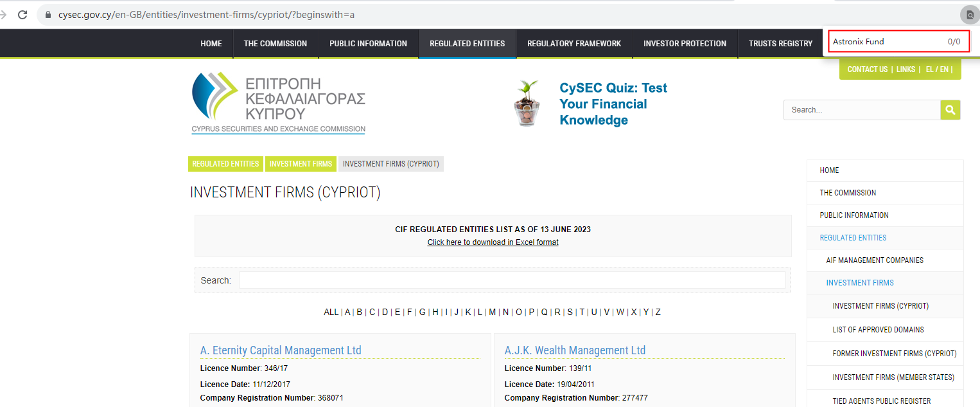Click sidebar PUBLIC INFORMATION item
The width and height of the screenshot is (980, 407).
click(885, 215)
